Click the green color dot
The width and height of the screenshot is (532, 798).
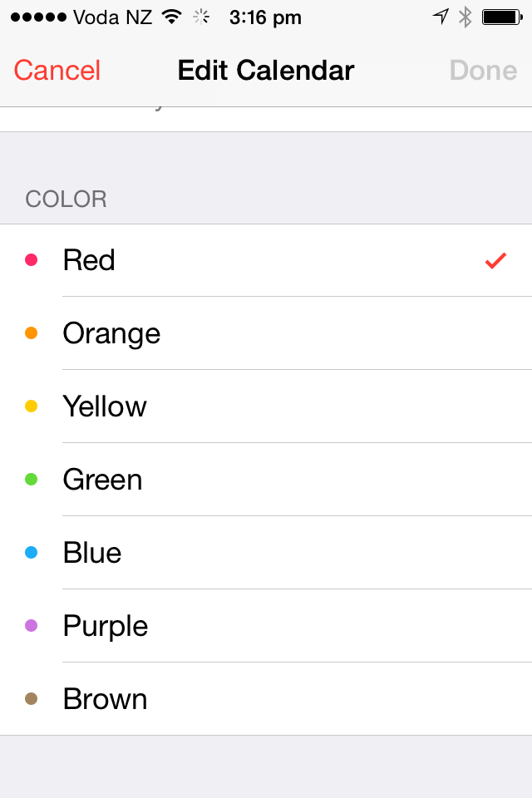coord(32,480)
